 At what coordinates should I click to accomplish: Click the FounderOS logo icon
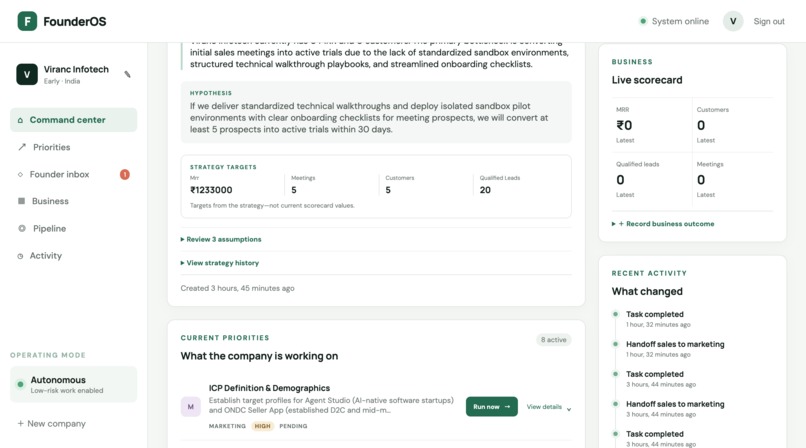(x=27, y=21)
